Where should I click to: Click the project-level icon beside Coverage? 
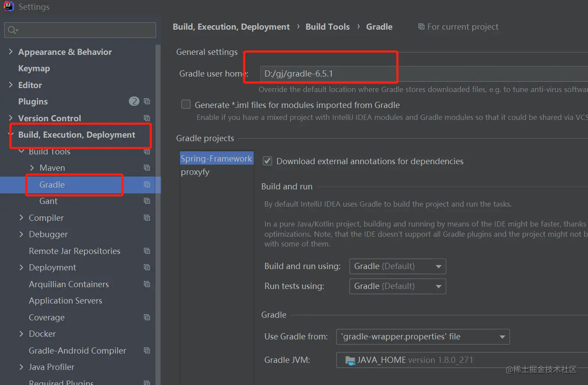coord(147,317)
